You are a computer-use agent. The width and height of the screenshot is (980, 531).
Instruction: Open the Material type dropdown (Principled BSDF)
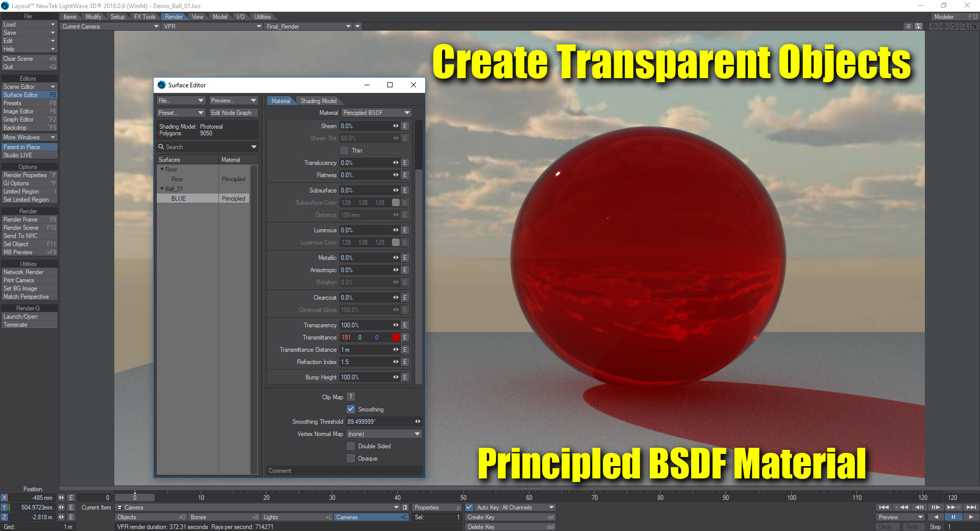[x=376, y=113]
